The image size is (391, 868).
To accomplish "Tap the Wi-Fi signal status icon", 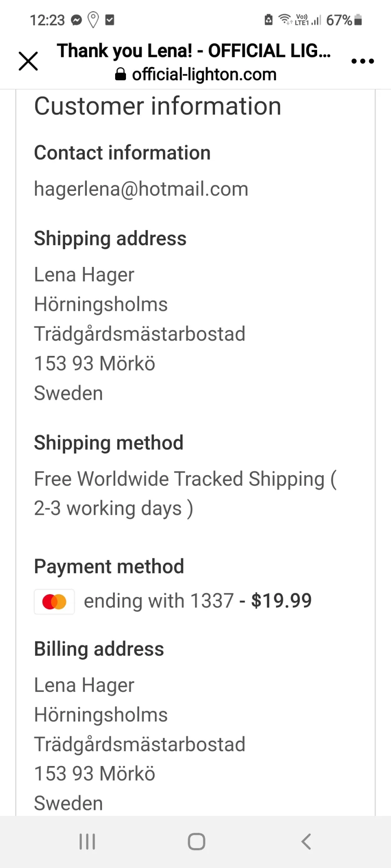I will [285, 19].
